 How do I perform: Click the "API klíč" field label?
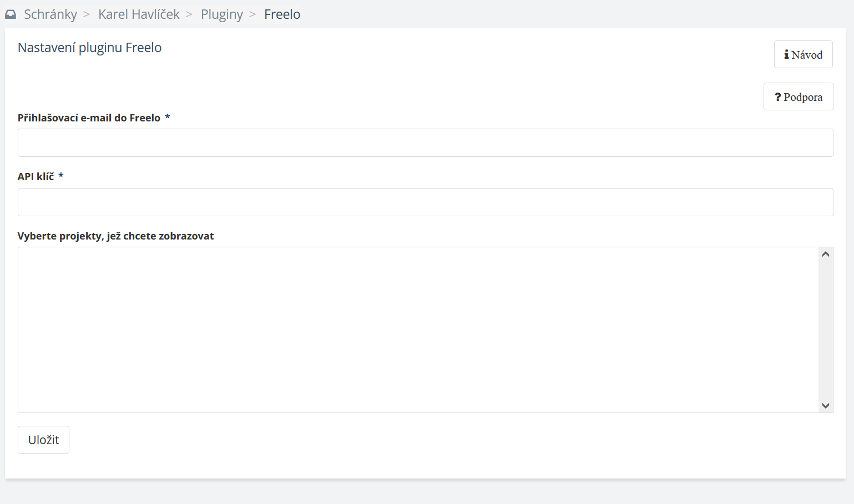[x=36, y=176]
